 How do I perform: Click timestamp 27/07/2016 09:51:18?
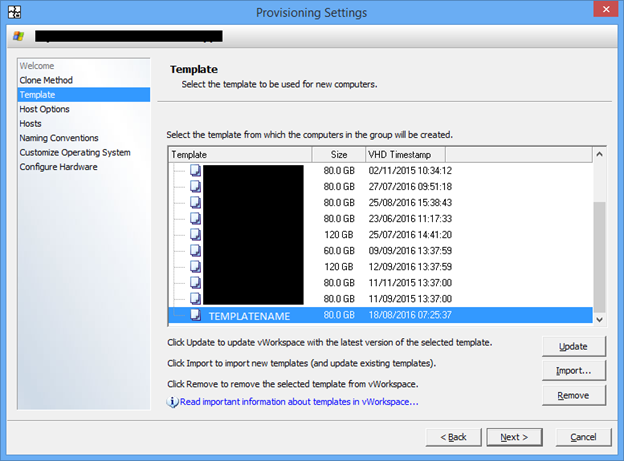pos(410,186)
